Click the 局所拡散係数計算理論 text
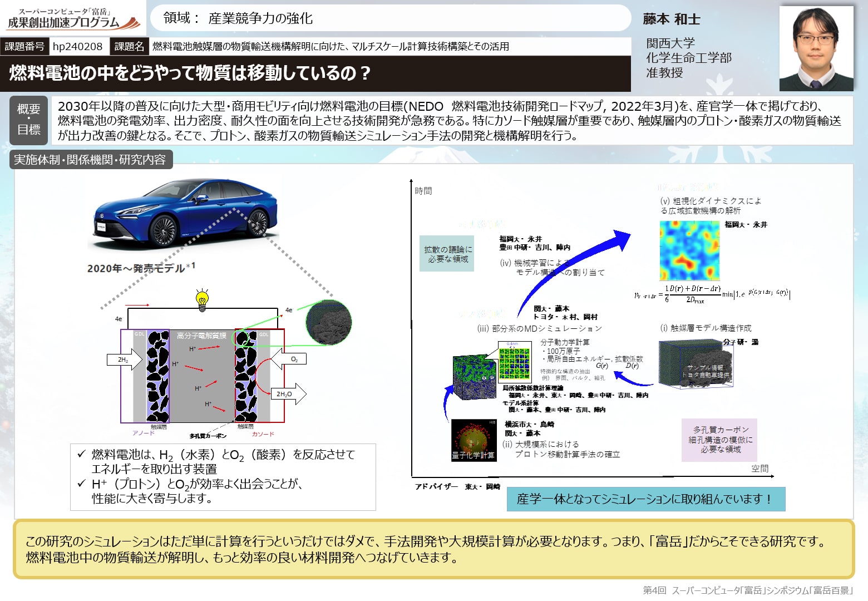Viewport: 868px width, 601px height. 532,388
